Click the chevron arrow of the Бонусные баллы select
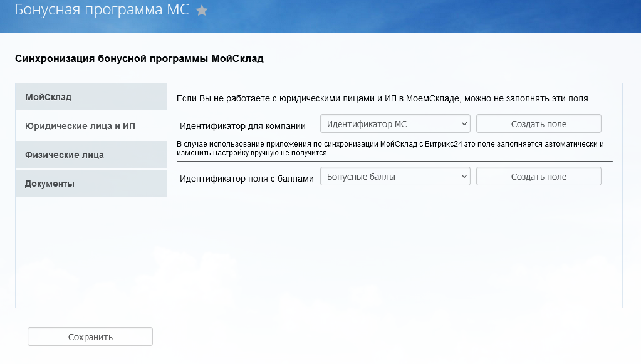This screenshot has height=364, width=641. point(464,177)
